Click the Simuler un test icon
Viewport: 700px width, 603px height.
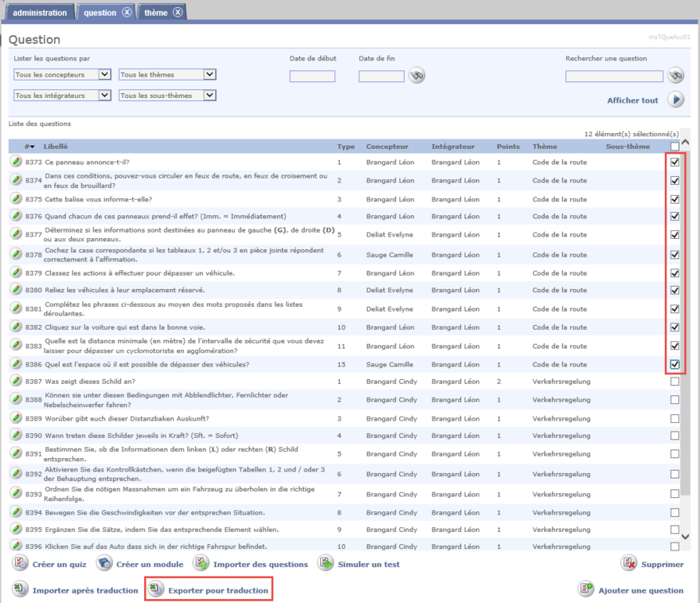(326, 564)
